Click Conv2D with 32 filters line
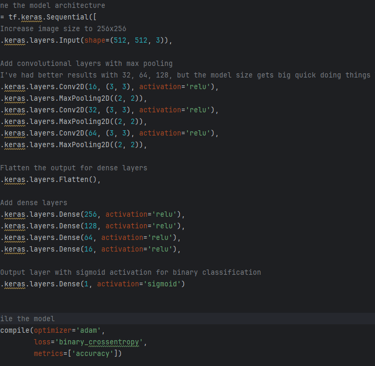 pyautogui.click(x=109, y=110)
